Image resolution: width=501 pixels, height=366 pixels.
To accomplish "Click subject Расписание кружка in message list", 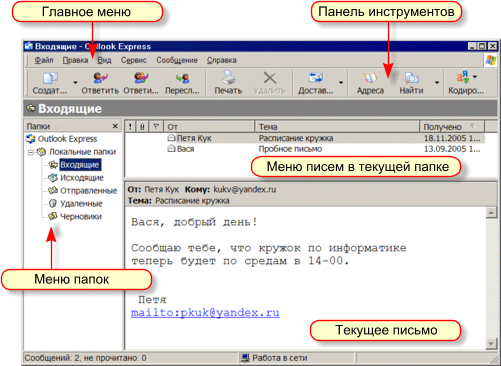I will 296,138.
